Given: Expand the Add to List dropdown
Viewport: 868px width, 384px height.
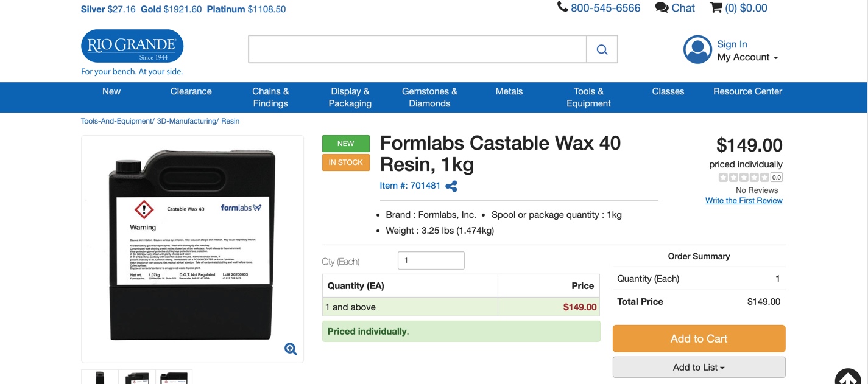Looking at the screenshot, I should tap(699, 368).
